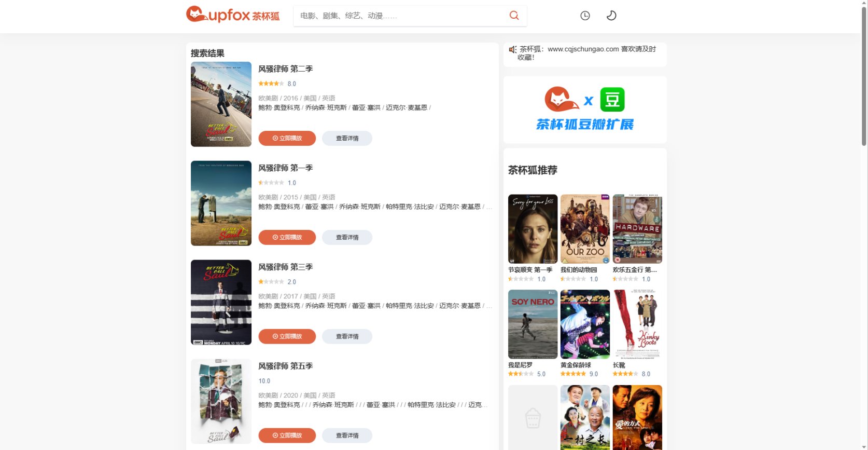Open the 风骚律师 第三季 title link
The image size is (868, 450).
(286, 267)
